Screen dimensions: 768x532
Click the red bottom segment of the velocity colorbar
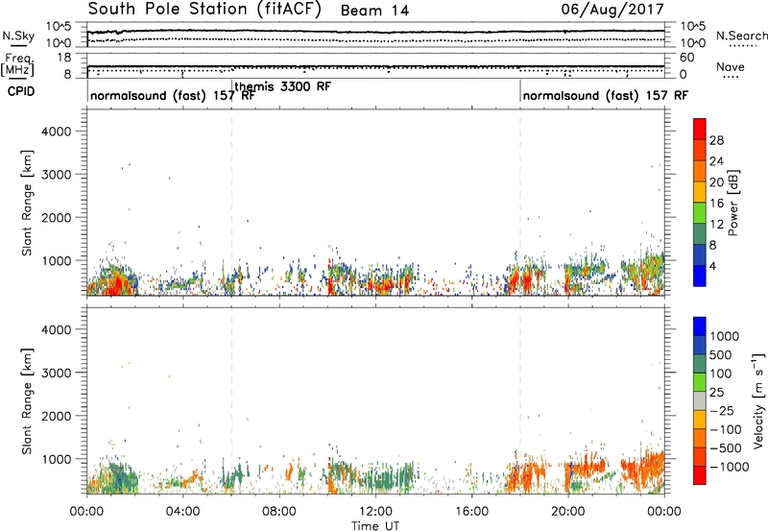(x=700, y=475)
